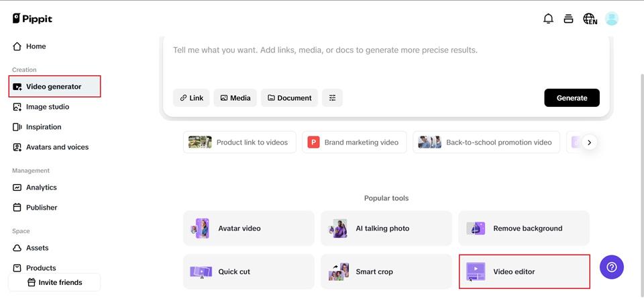Open the user profile avatar

tap(611, 19)
